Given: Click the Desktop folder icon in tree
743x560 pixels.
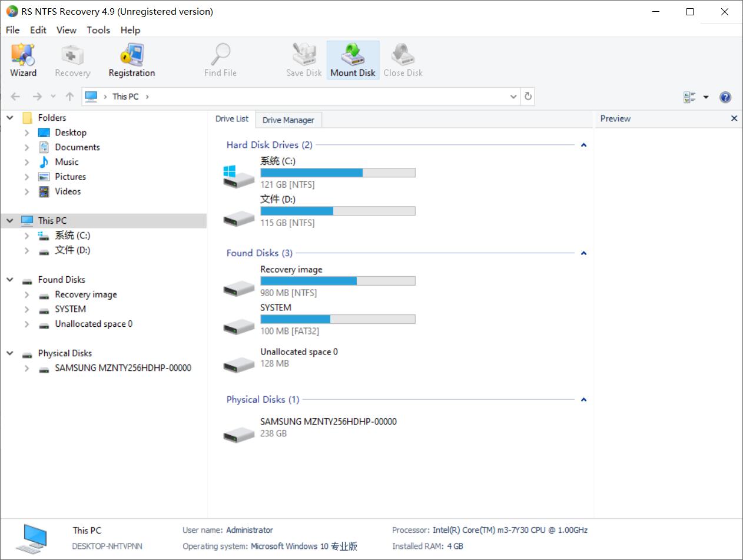Looking at the screenshot, I should point(44,132).
